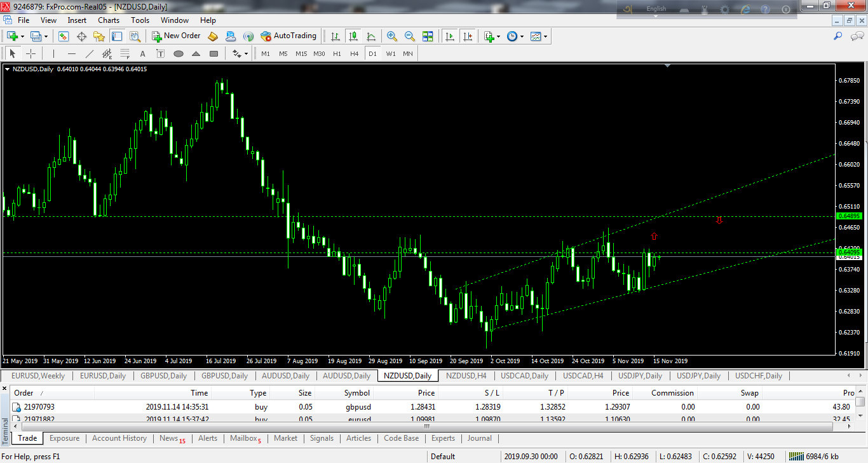Select order row 21970793
The image size is (868, 463).
[432, 406]
